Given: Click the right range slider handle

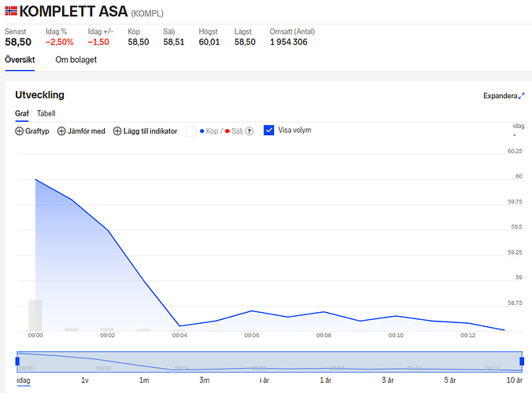Looking at the screenshot, I should 521,361.
